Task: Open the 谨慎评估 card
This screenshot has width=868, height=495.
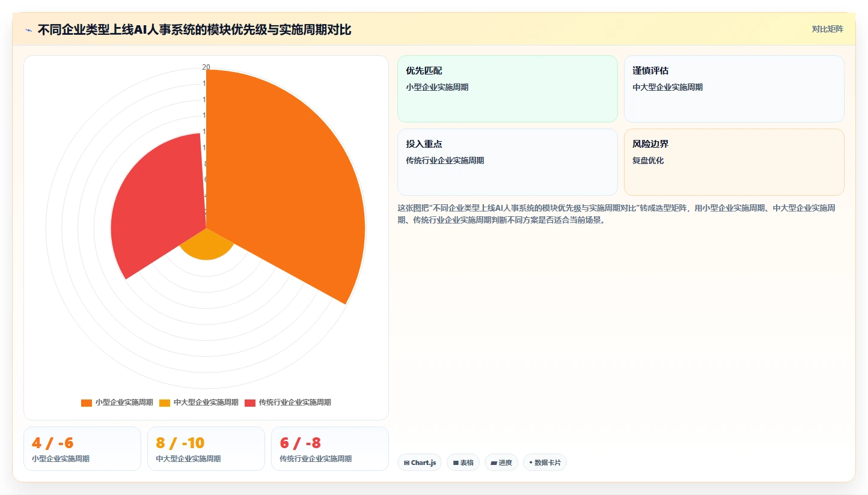Action: pyautogui.click(x=734, y=89)
